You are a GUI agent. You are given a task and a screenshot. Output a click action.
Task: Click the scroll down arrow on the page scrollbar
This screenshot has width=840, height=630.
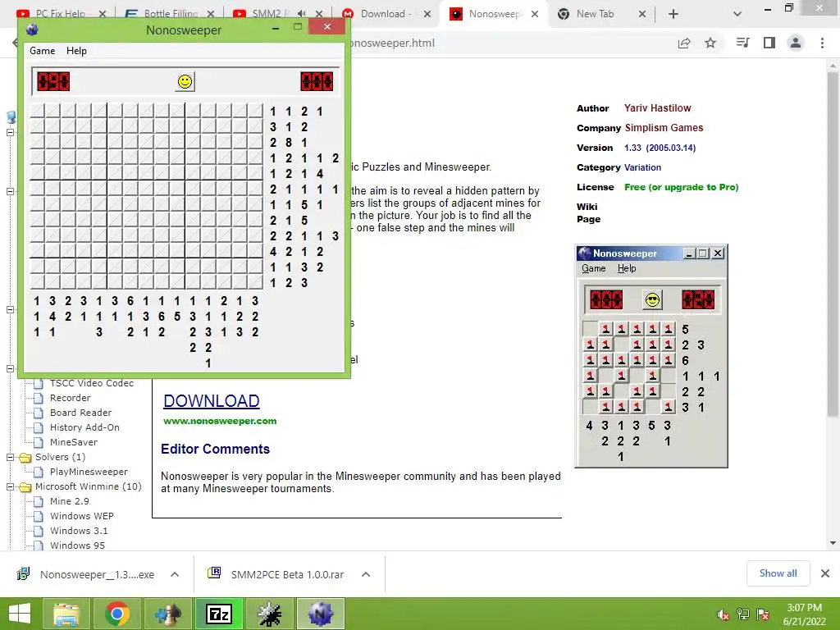pyautogui.click(x=833, y=543)
